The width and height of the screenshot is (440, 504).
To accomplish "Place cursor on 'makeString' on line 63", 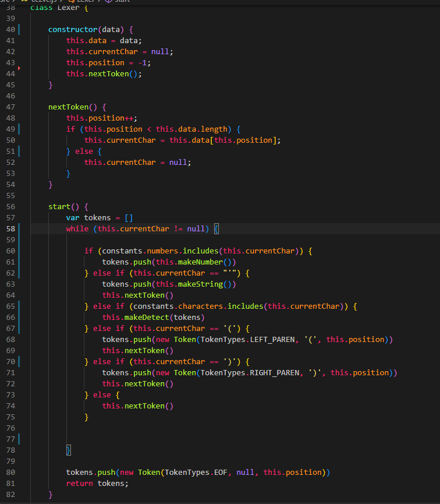I will coord(200,284).
